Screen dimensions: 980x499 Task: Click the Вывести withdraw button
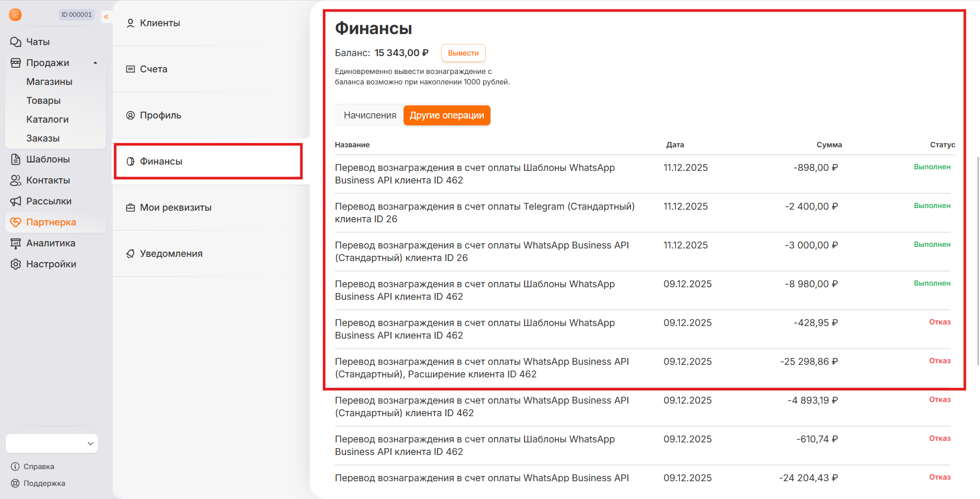(463, 53)
